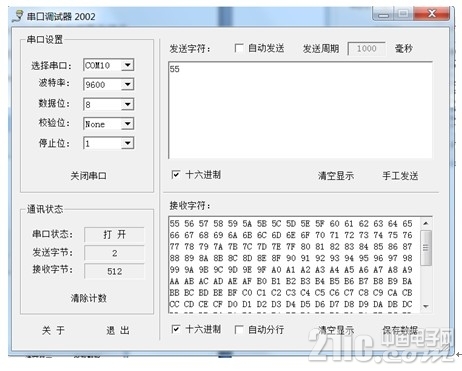Screen dimensions: 462x371
Task: Toggle 十六进制 checkbox under receive box
Action: pos(176,329)
